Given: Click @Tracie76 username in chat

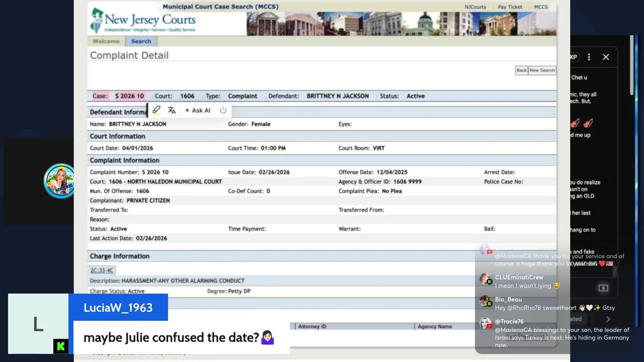Looking at the screenshot, I should coord(509,321).
